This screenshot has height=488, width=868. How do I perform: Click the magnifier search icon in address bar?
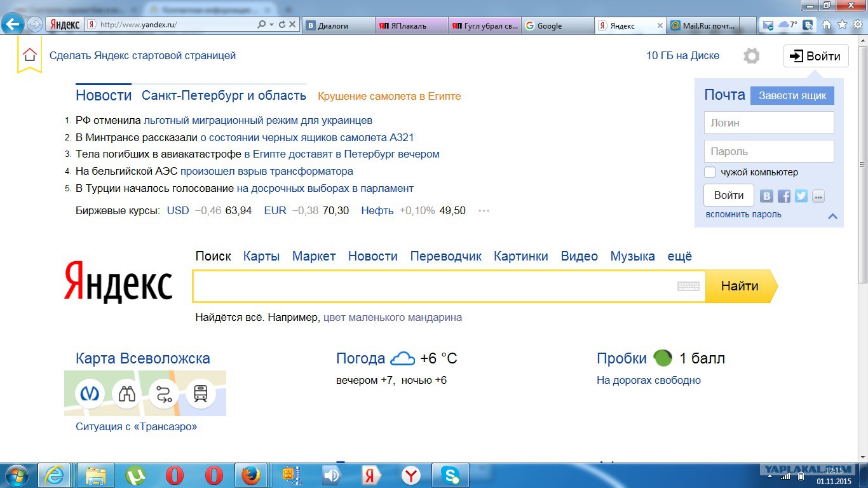click(x=261, y=24)
